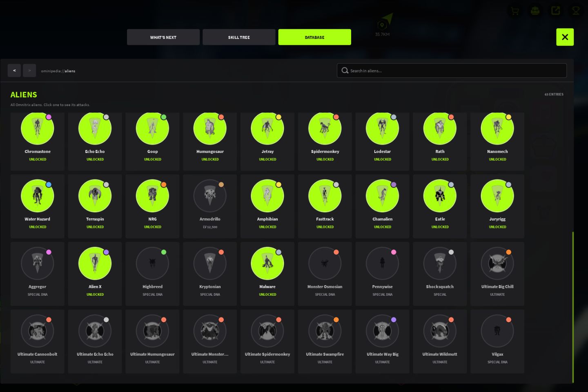Open the Skill Tree tab
588x392 pixels.
click(x=239, y=37)
